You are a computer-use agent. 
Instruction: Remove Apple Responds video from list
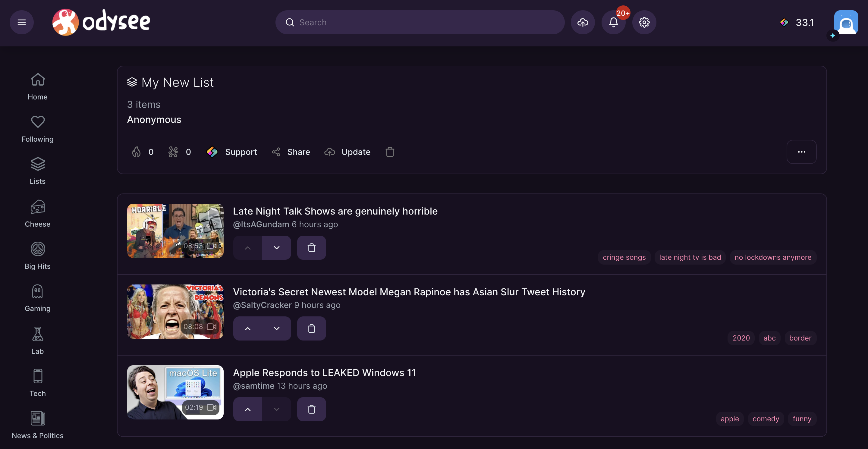(312, 409)
